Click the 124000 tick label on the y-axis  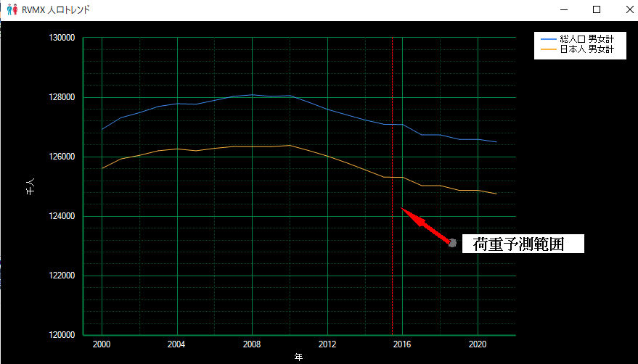[63, 217]
